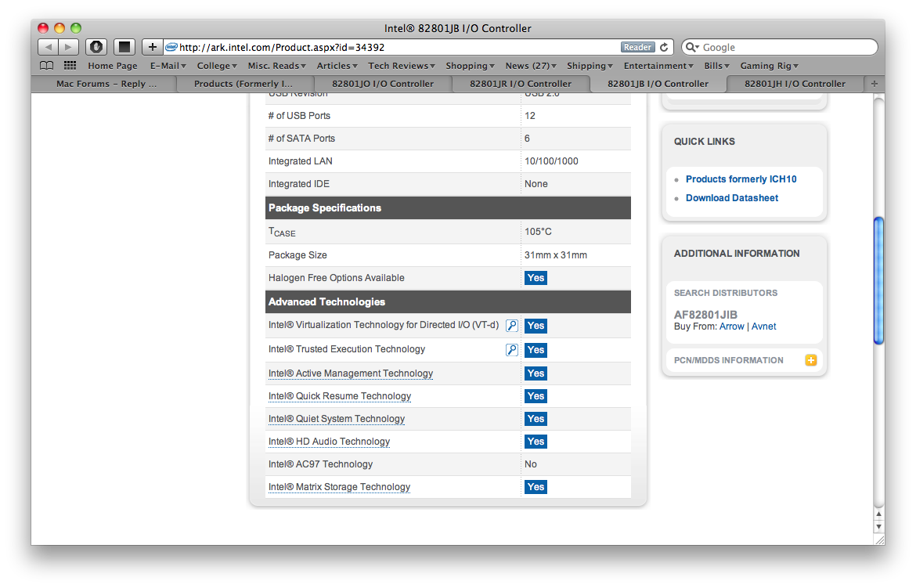
Task: Click the AF82801JIB part number
Action: click(705, 315)
